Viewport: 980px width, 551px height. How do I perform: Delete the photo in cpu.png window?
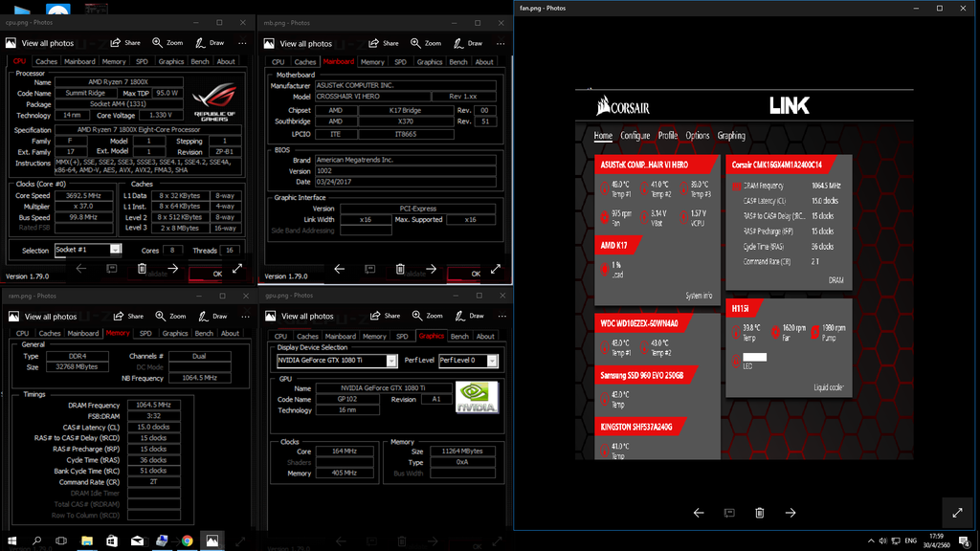pyautogui.click(x=142, y=269)
